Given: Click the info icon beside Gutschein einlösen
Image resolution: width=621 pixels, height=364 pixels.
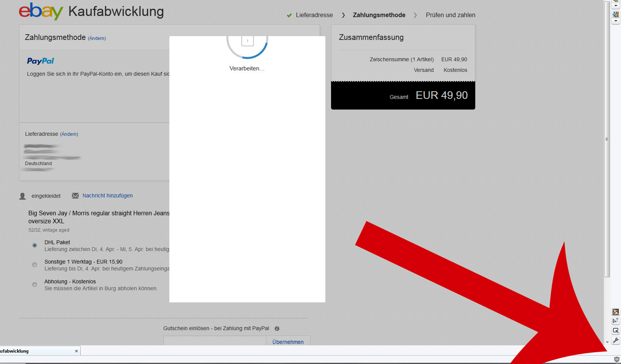Looking at the screenshot, I should pyautogui.click(x=277, y=329).
